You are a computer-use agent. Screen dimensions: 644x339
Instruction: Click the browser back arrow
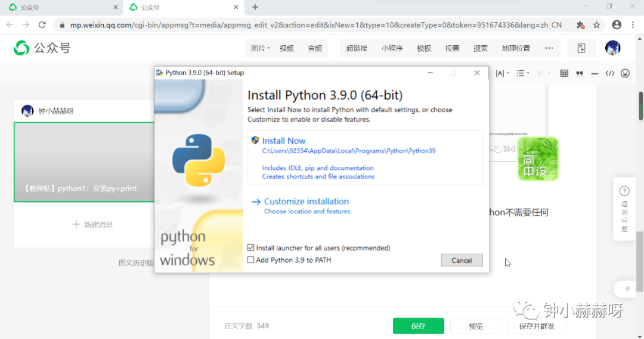point(10,25)
